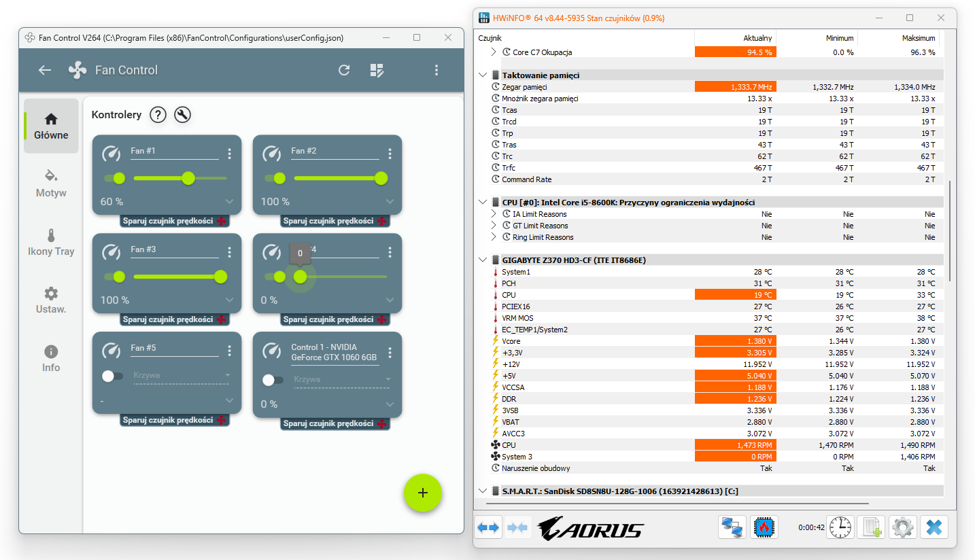Click the flame chip icon in HWiNFO toolbar
The width and height of the screenshot is (975, 560).
click(764, 527)
